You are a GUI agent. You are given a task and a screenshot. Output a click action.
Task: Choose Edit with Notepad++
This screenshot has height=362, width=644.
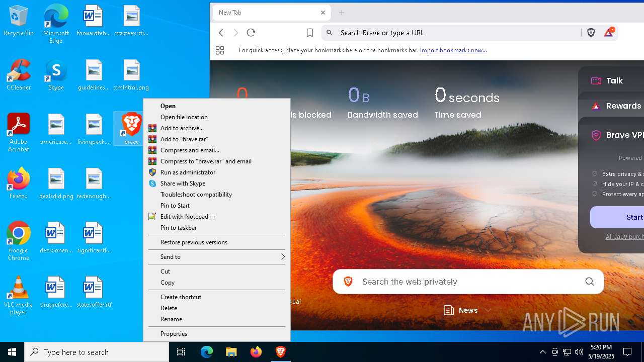coord(217,217)
